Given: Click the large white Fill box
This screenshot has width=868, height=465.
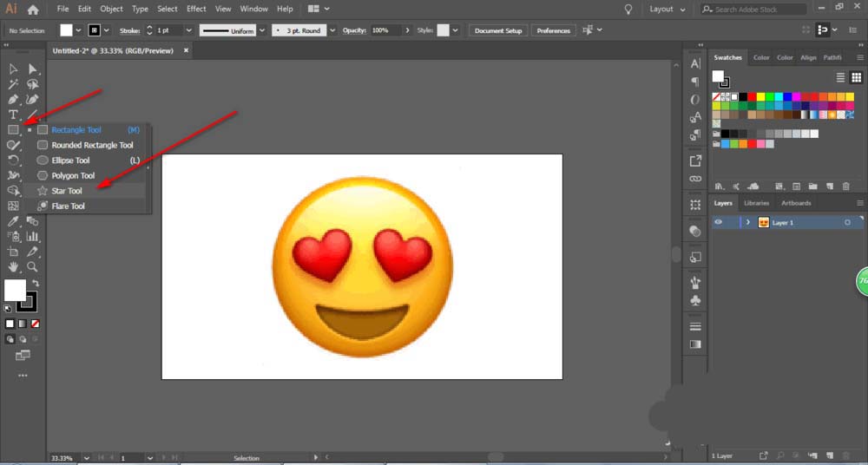Looking at the screenshot, I should point(15,290).
